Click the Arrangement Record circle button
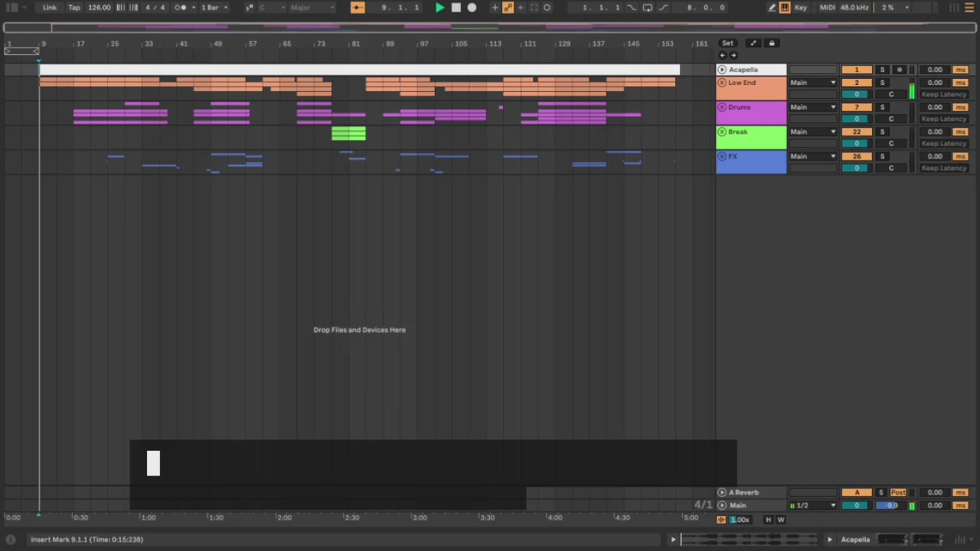Screen dimensions: 980x551 click(472, 8)
